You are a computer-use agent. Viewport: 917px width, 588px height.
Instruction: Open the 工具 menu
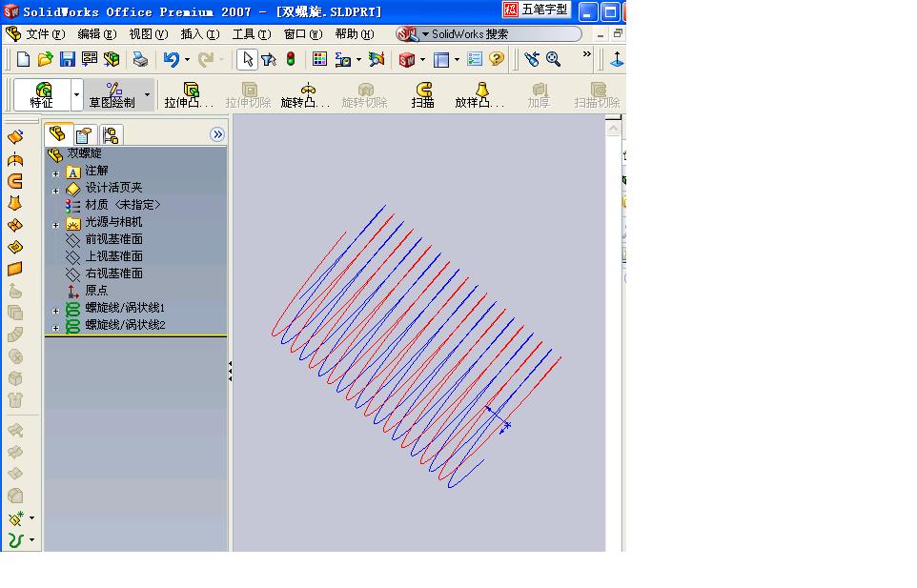click(252, 34)
